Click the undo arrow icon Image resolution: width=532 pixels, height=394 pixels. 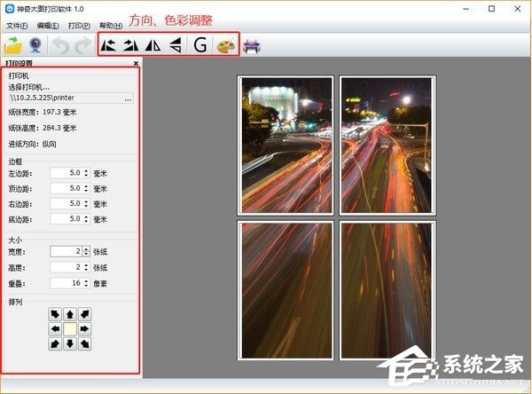61,44
